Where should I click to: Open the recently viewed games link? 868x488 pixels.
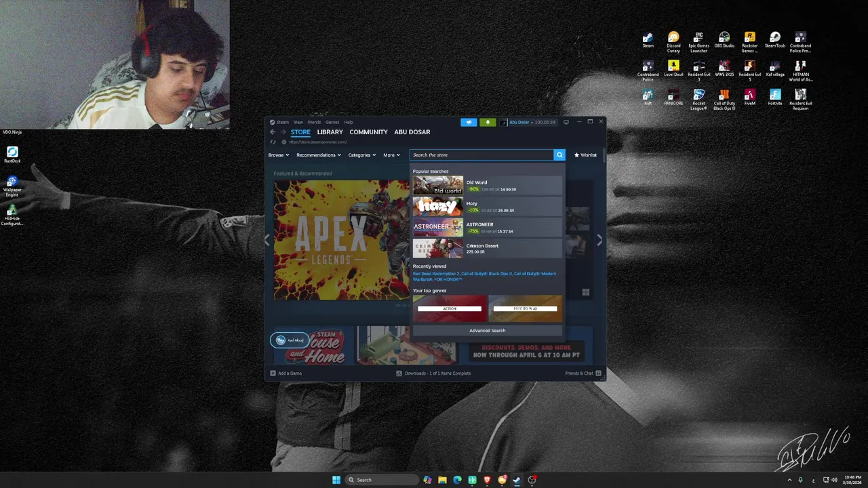(484, 277)
